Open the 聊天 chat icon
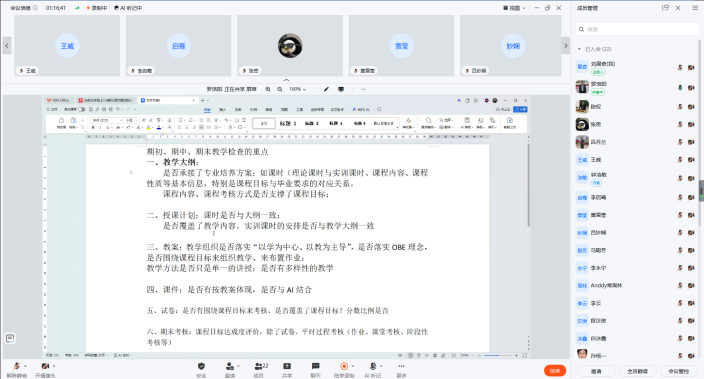Image resolution: width=704 pixels, height=379 pixels. pos(316,366)
